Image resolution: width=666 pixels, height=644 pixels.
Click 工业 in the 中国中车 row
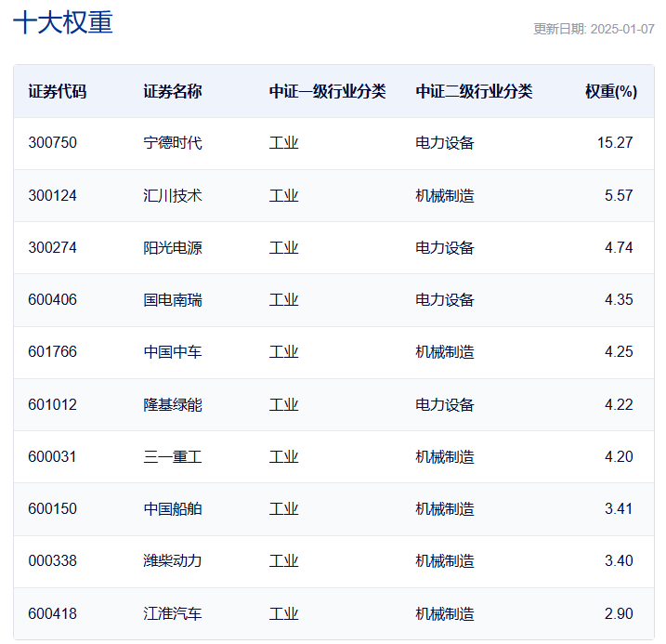point(283,351)
